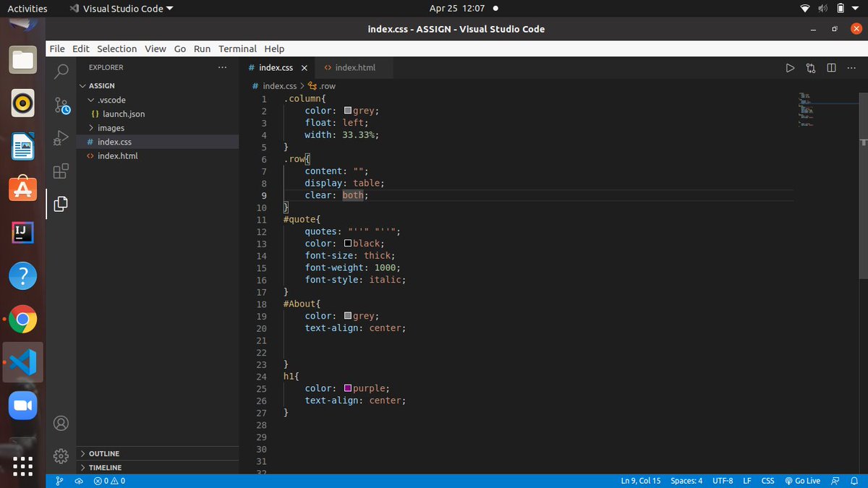Open launch.json in the explorer
The image size is (868, 488).
158,114
